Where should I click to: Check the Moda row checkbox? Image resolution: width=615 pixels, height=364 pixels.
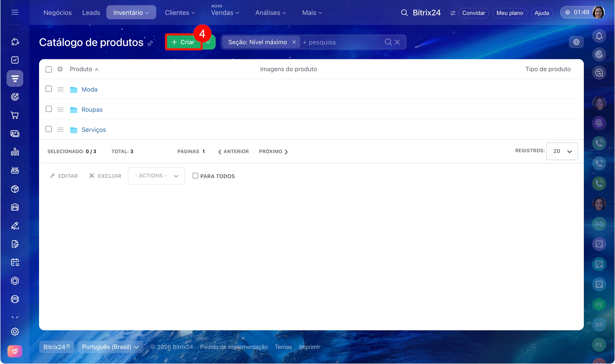click(49, 89)
